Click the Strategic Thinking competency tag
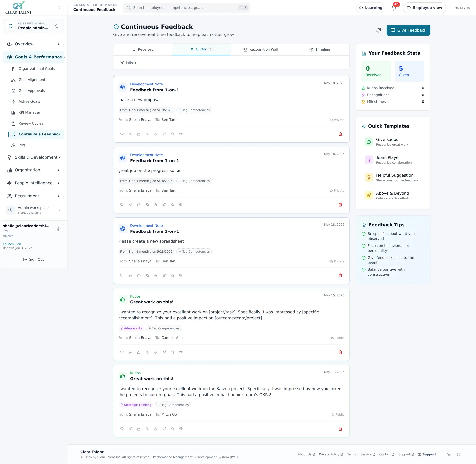476x464 pixels. coord(136,405)
